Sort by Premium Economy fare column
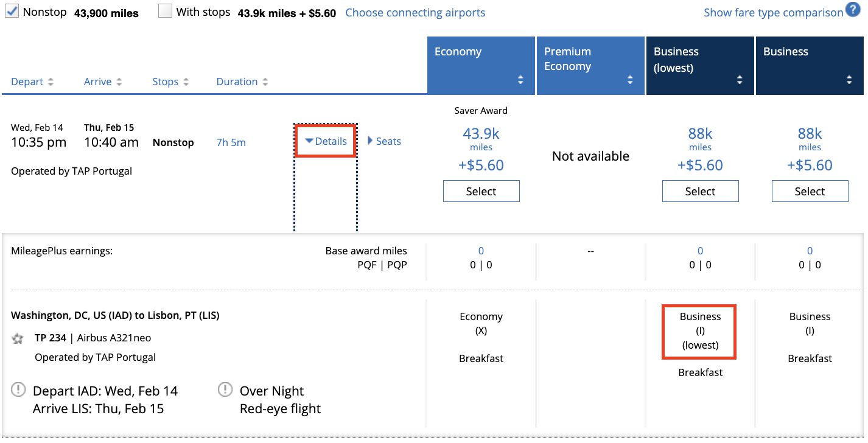This screenshot has height=443, width=868. pyautogui.click(x=630, y=80)
